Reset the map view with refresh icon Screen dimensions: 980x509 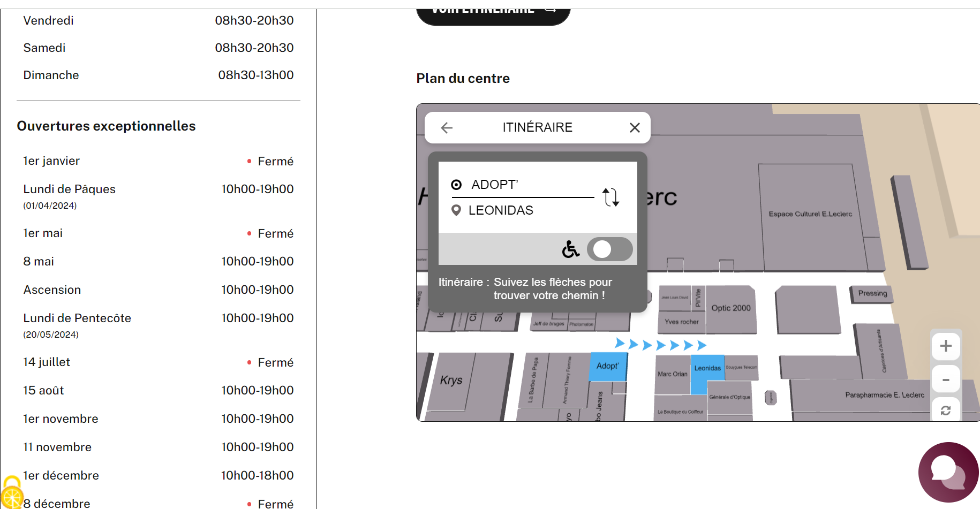[x=945, y=411]
